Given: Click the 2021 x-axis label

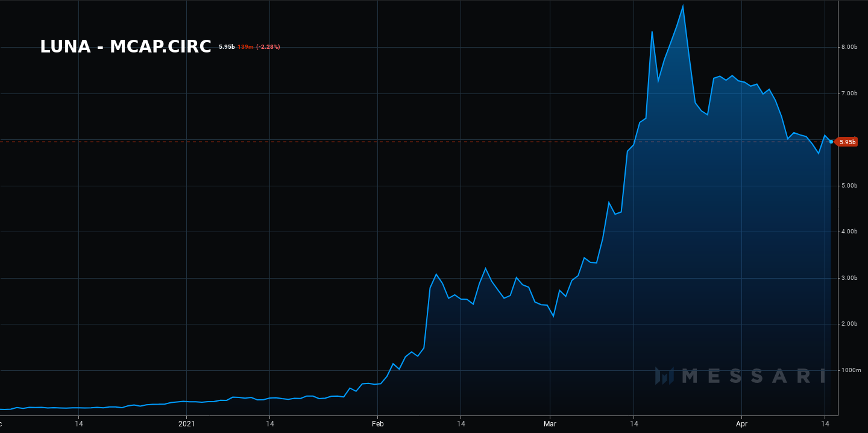Looking at the screenshot, I should tap(186, 425).
